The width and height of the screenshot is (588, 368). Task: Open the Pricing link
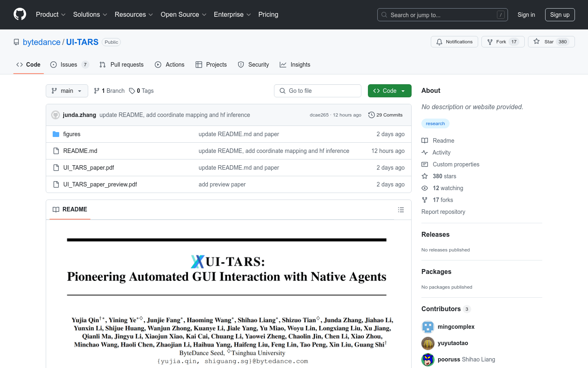click(x=268, y=15)
